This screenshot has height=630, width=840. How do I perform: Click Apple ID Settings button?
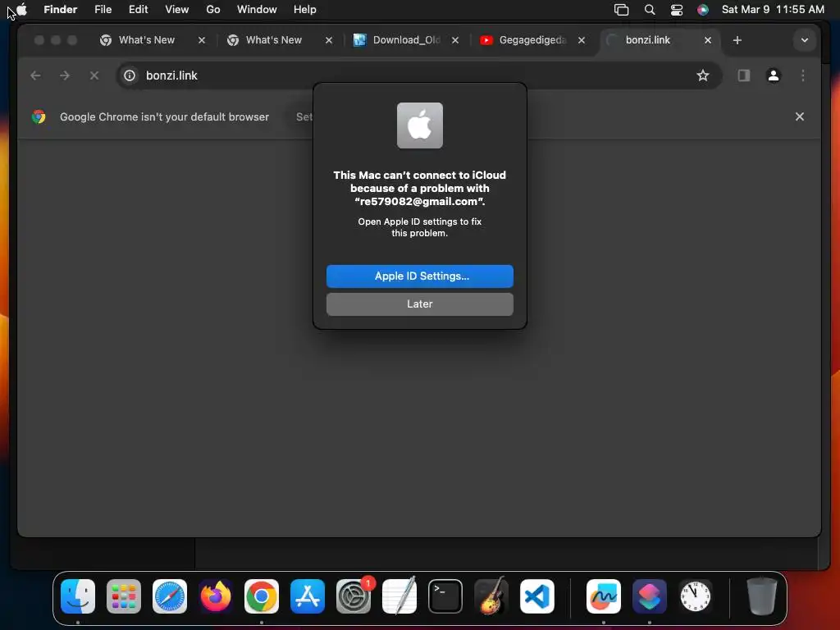[419, 276]
